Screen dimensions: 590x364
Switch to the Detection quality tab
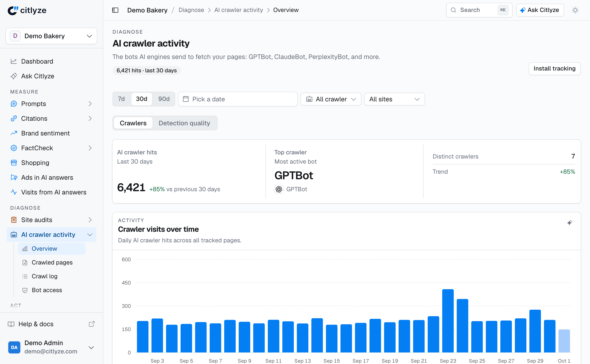click(184, 123)
